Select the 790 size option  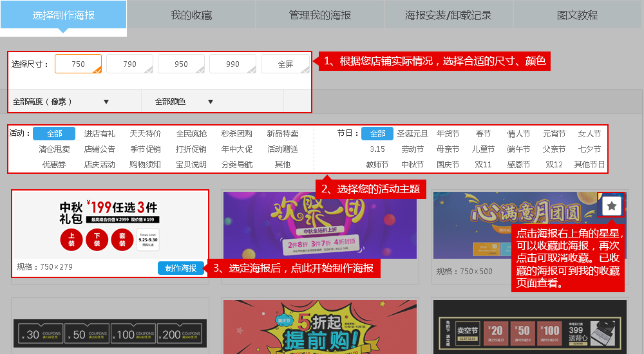click(130, 64)
